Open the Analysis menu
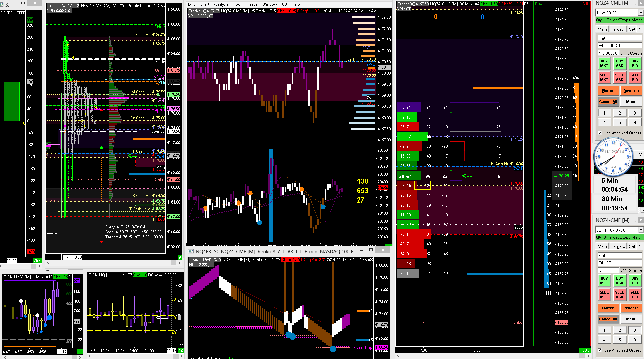 [x=221, y=4]
